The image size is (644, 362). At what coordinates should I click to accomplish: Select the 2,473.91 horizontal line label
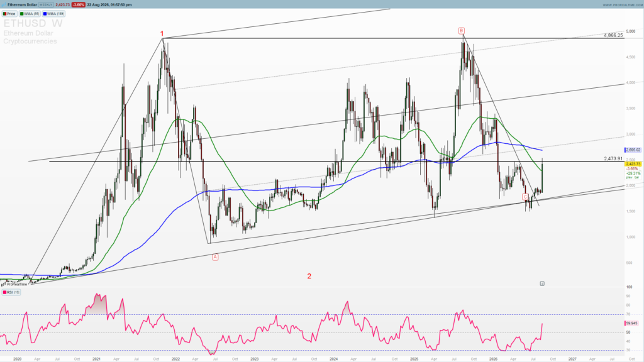click(x=613, y=158)
